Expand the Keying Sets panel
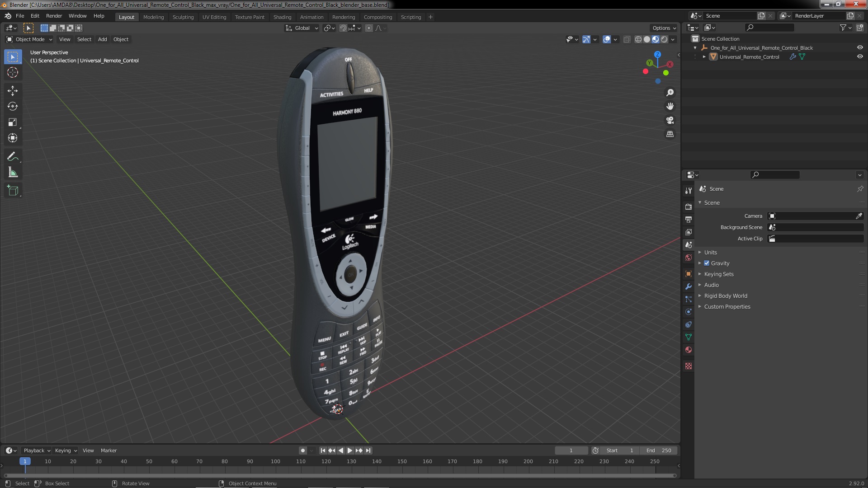Image resolution: width=868 pixels, height=488 pixels. click(719, 274)
